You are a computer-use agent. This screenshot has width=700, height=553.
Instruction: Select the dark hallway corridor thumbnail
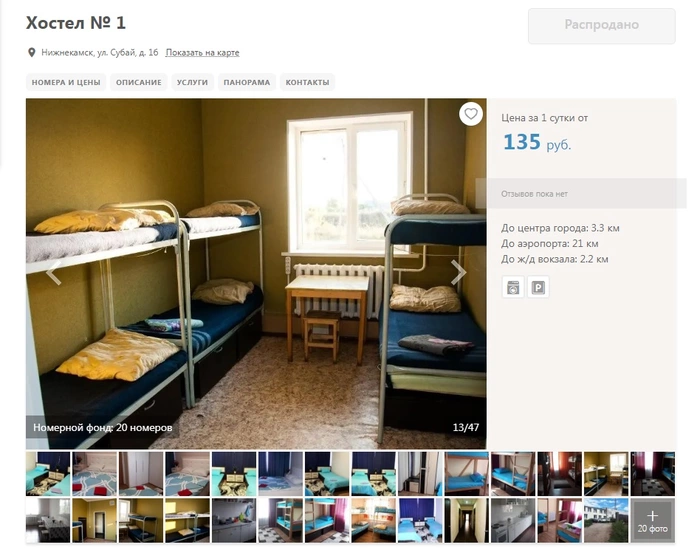tap(467, 521)
